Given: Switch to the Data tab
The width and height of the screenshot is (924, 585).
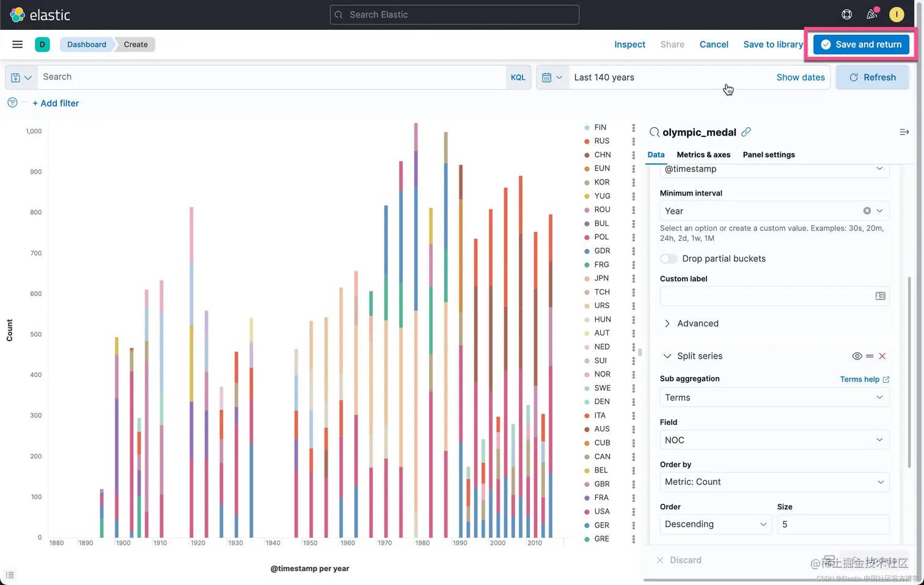Looking at the screenshot, I should 656,155.
